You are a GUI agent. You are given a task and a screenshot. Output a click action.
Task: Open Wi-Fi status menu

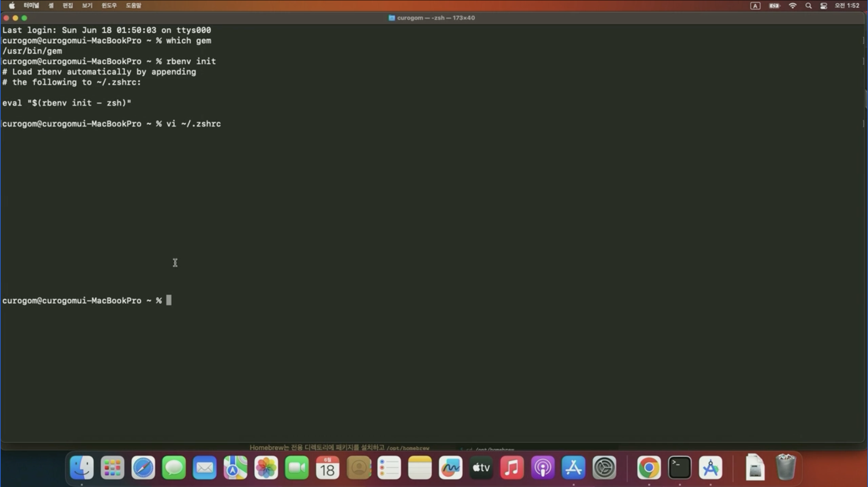click(792, 5)
